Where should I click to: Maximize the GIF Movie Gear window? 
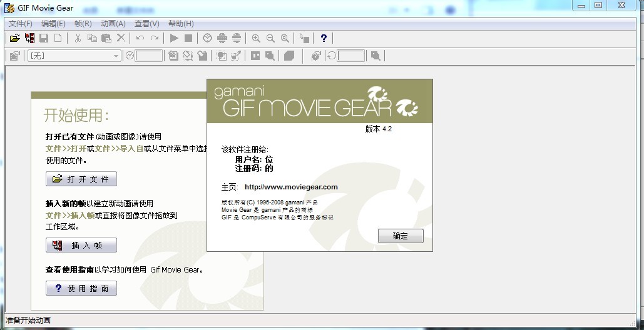pos(598,6)
